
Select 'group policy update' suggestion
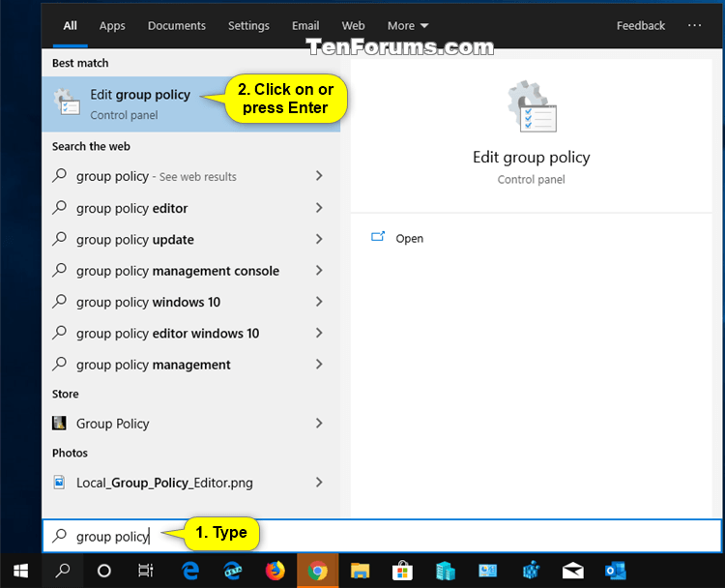[191, 240]
